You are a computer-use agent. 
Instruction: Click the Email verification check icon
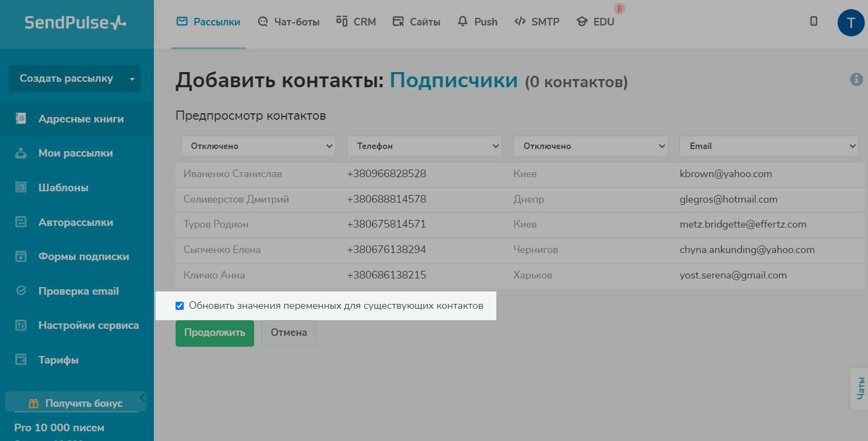(21, 291)
